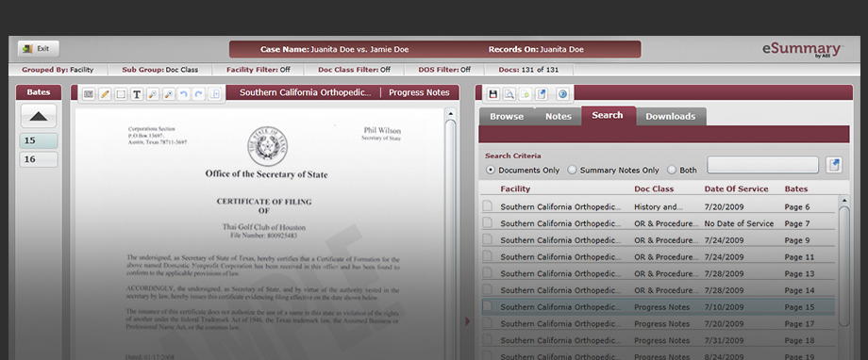Click the first zoom magnifier icon
868x360 pixels.
coord(152,94)
